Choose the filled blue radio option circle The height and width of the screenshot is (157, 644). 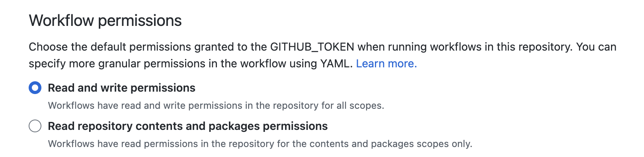point(35,88)
